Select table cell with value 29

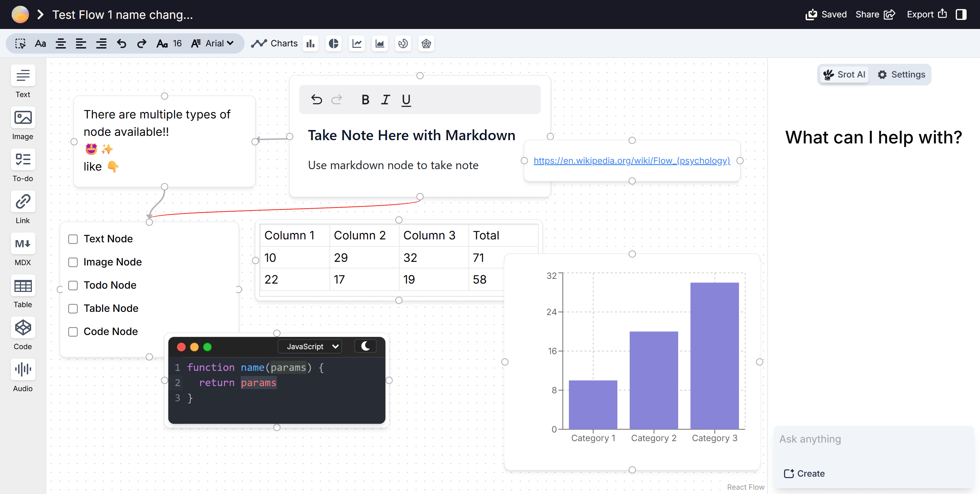click(x=364, y=258)
